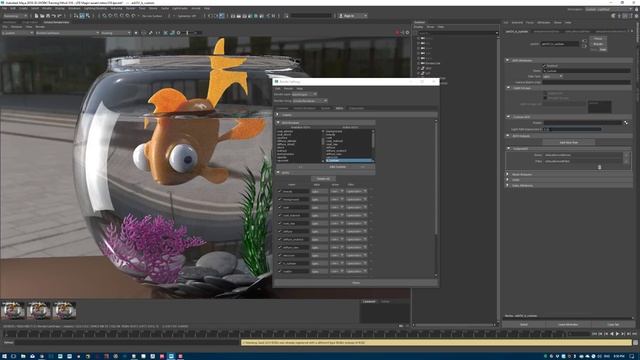The height and width of the screenshot is (360, 640).
Task: Click the Delete All button in AOVs section
Action: coord(323,179)
